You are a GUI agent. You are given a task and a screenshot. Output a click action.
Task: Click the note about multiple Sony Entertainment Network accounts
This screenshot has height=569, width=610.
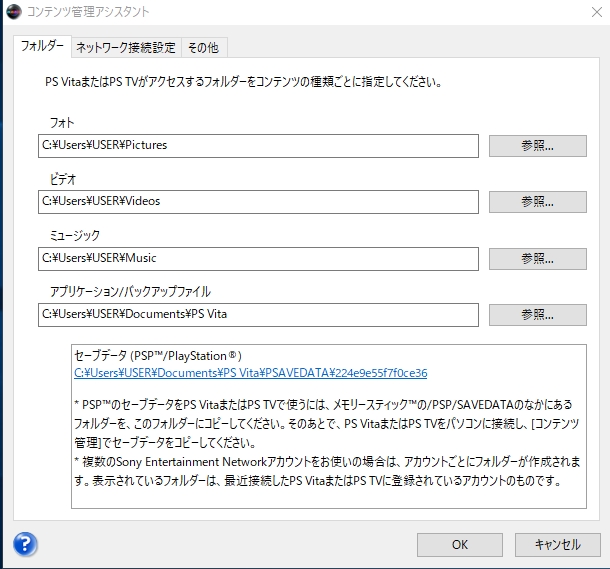click(327, 471)
